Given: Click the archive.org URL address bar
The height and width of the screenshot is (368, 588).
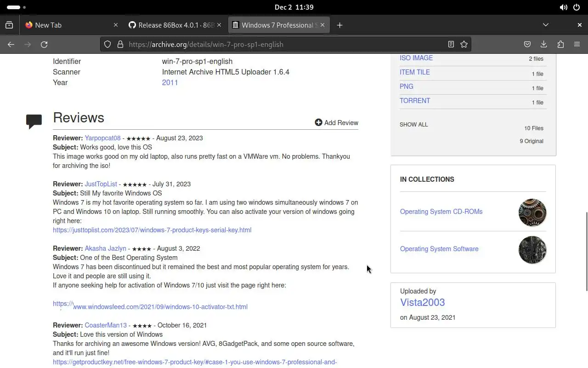Looking at the screenshot, I should [285, 44].
